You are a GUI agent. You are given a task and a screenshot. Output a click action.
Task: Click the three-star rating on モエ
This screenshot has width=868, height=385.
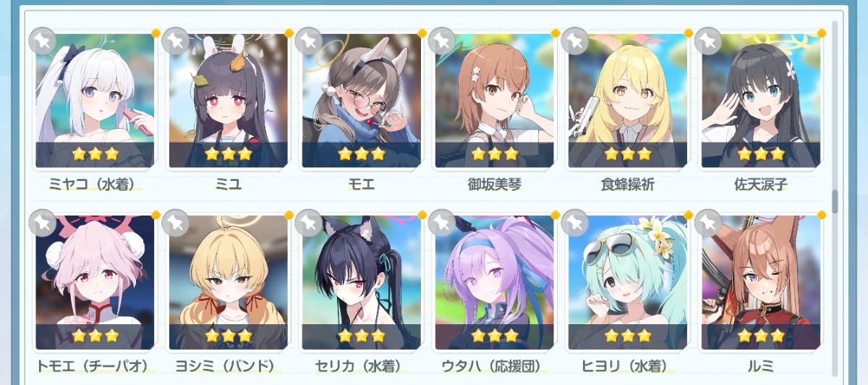point(362,153)
